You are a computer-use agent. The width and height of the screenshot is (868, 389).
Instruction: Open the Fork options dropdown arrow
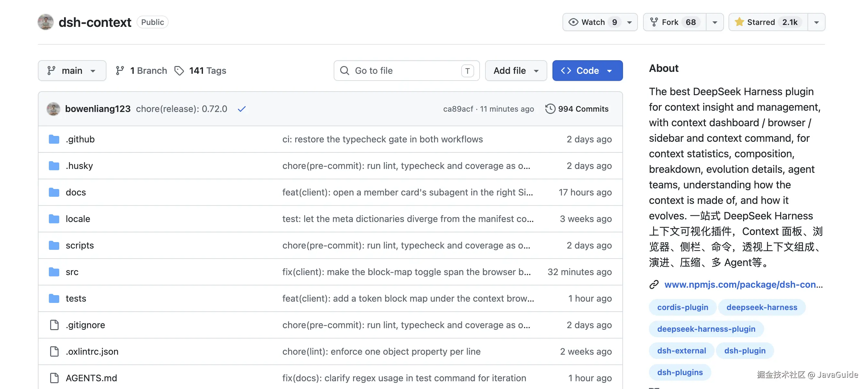(715, 22)
